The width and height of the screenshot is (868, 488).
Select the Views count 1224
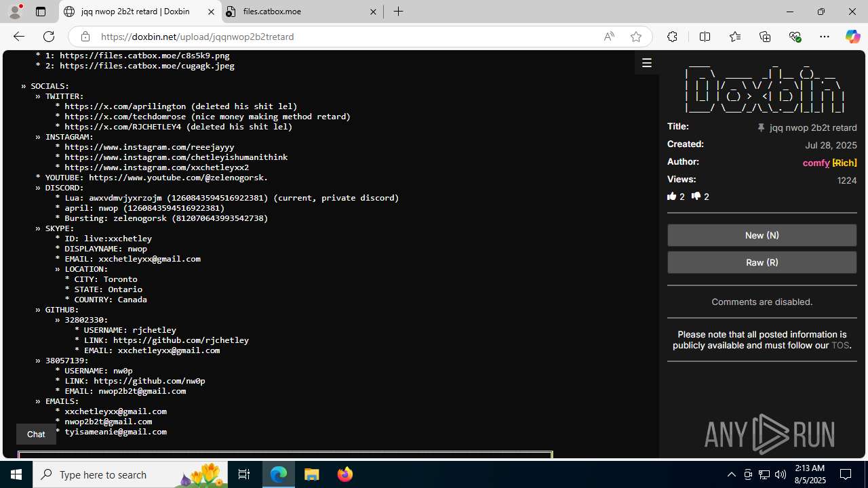[x=847, y=180]
